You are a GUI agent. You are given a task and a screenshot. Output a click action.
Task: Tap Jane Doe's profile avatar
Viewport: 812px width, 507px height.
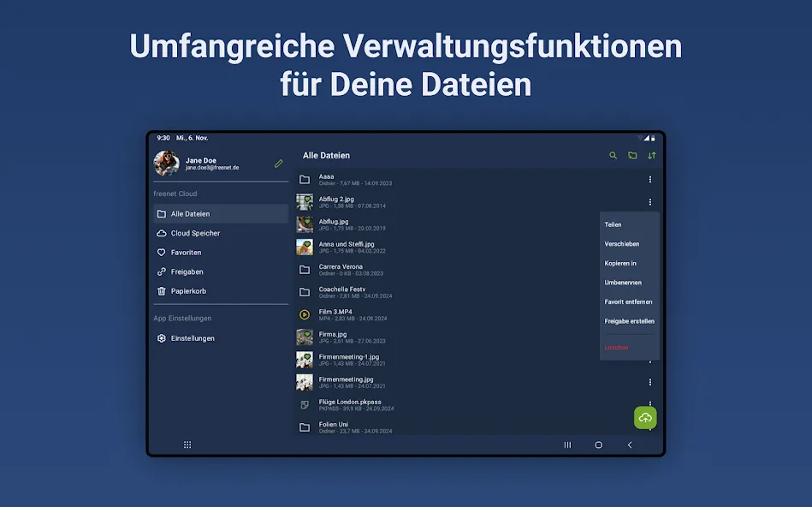(166, 164)
